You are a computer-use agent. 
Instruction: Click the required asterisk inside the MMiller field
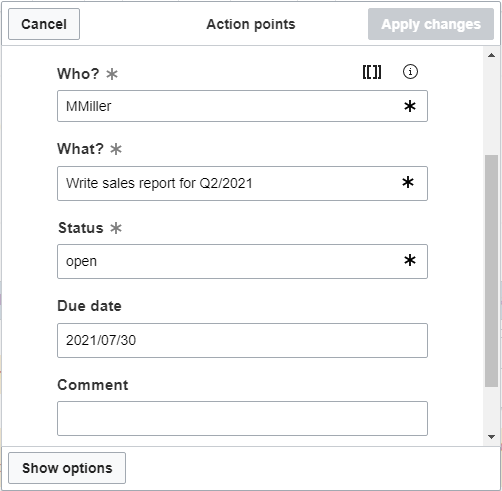tap(410, 106)
